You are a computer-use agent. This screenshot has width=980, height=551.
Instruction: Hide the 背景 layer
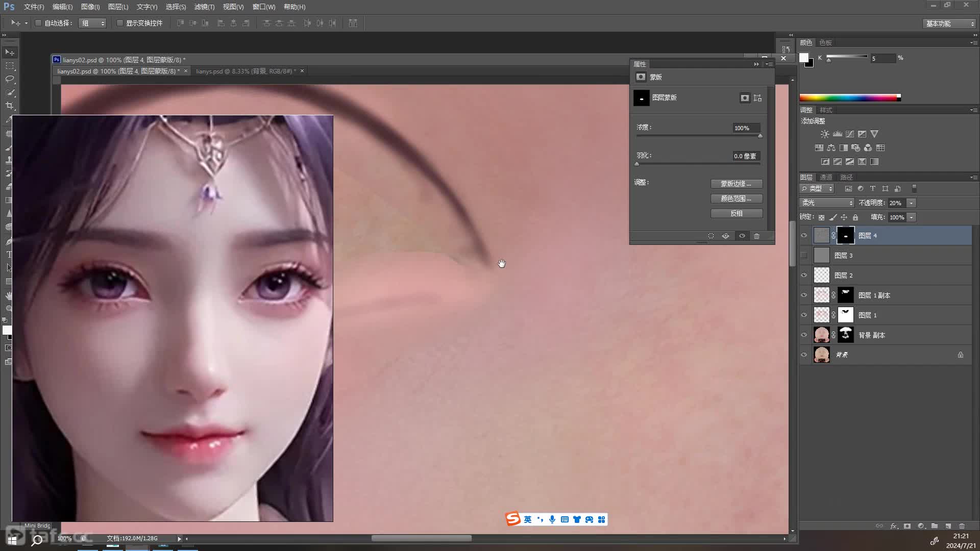tap(804, 355)
